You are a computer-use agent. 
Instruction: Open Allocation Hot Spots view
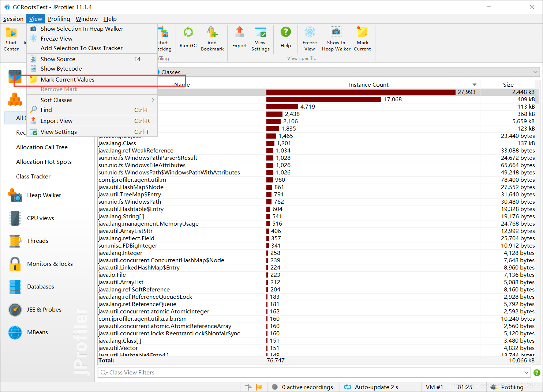pyautogui.click(x=44, y=162)
